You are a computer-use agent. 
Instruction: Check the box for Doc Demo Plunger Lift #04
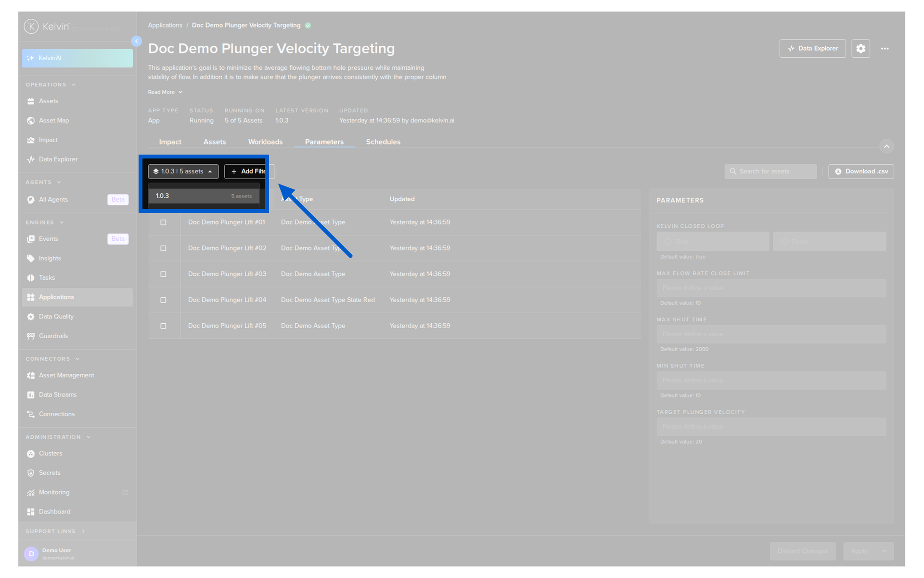click(163, 300)
